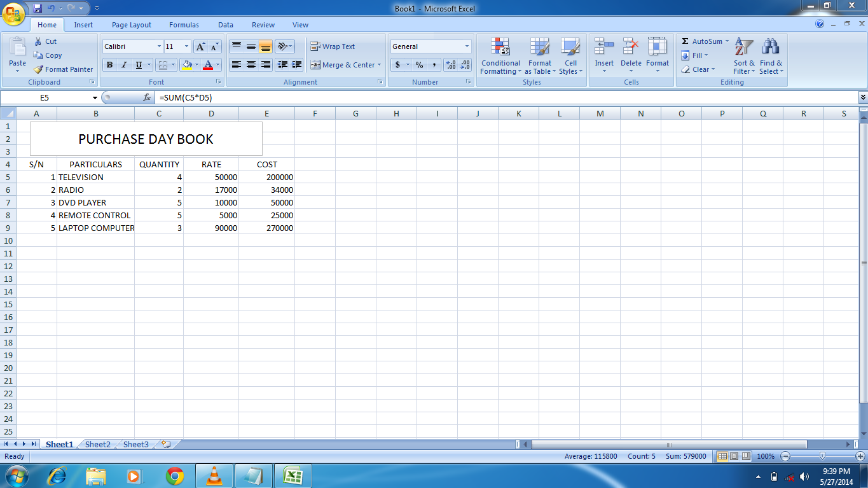The image size is (868, 488).
Task: Expand the Name Box dropdown arrow
Action: tap(95, 98)
